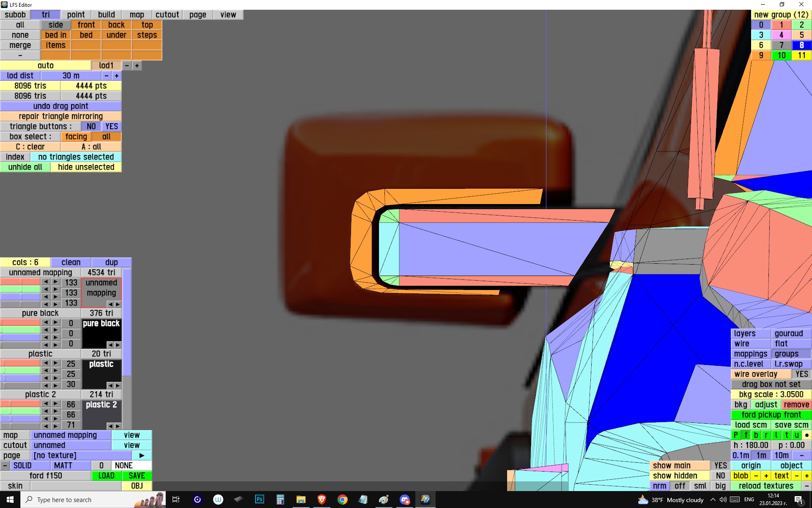Select color group 8 blue swatch
This screenshot has height=508, width=812.
tap(801, 45)
